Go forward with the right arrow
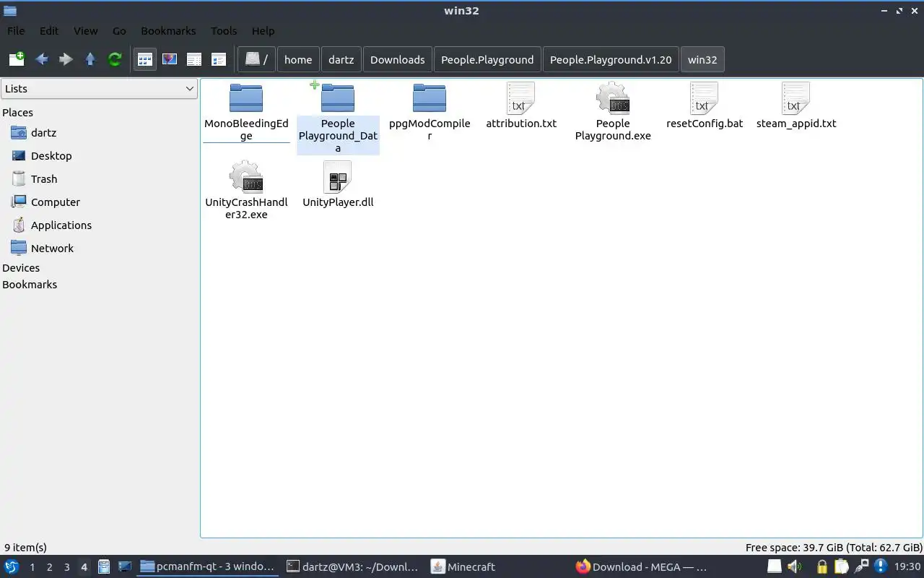The image size is (924, 578). [66, 59]
